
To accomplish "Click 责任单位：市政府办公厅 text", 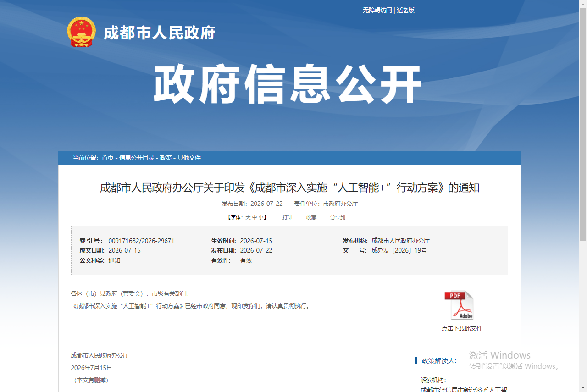I will coord(326,204).
